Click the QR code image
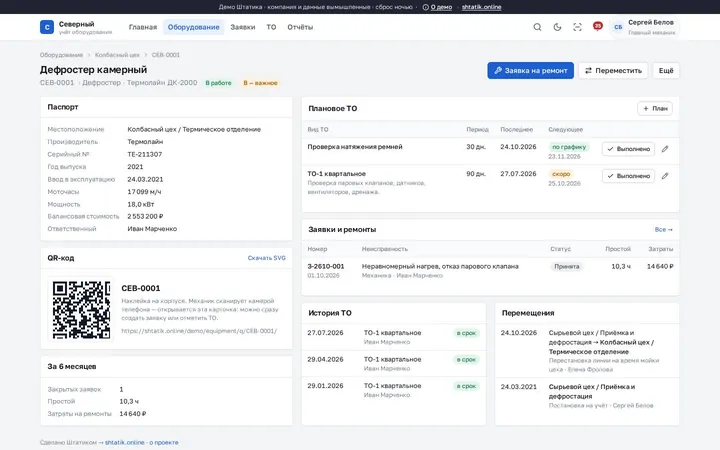 (81, 309)
